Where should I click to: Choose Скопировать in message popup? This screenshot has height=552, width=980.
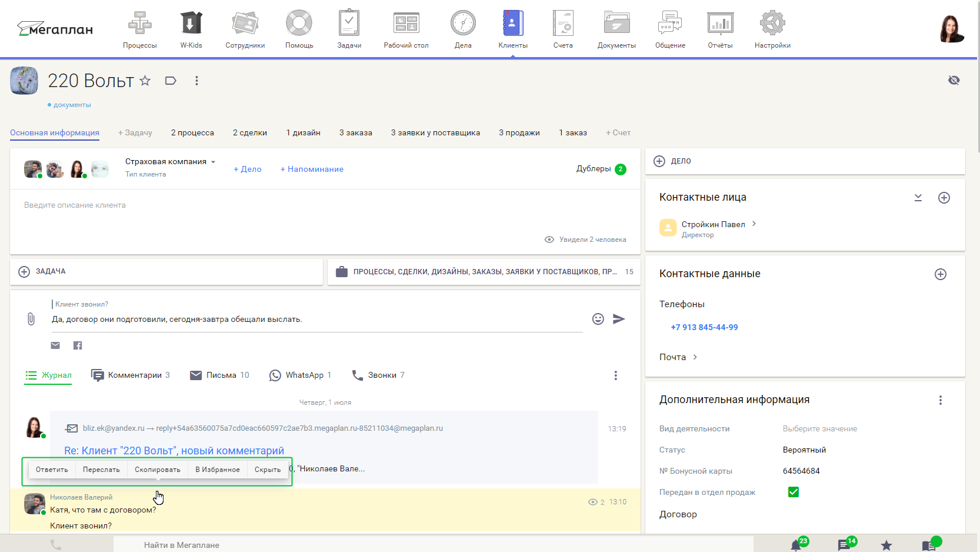(158, 470)
